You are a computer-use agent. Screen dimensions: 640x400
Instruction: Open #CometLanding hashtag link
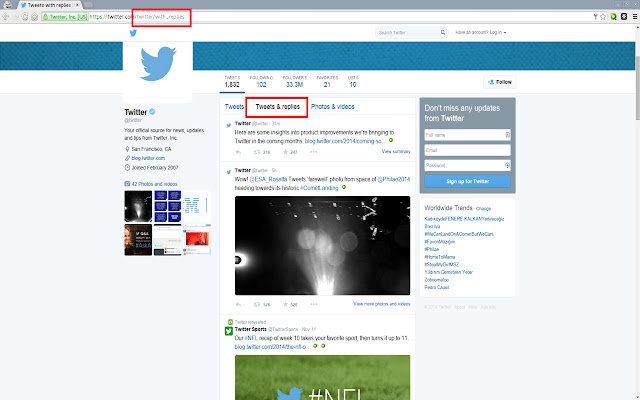319,188
